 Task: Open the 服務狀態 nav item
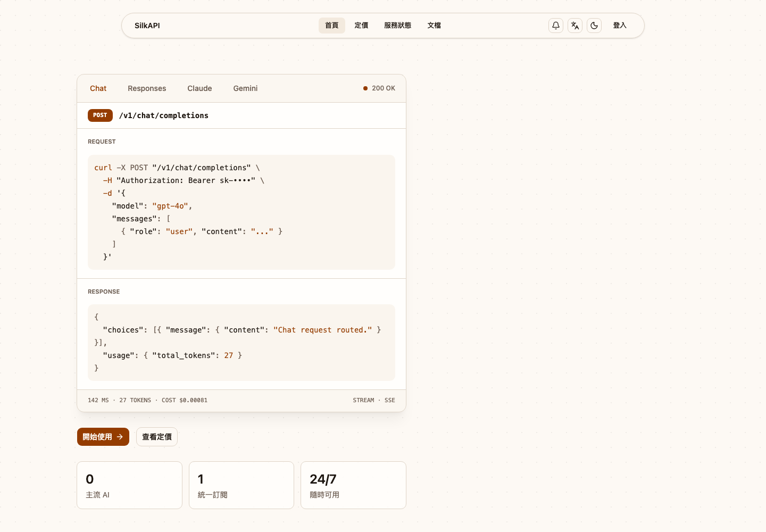398,26
